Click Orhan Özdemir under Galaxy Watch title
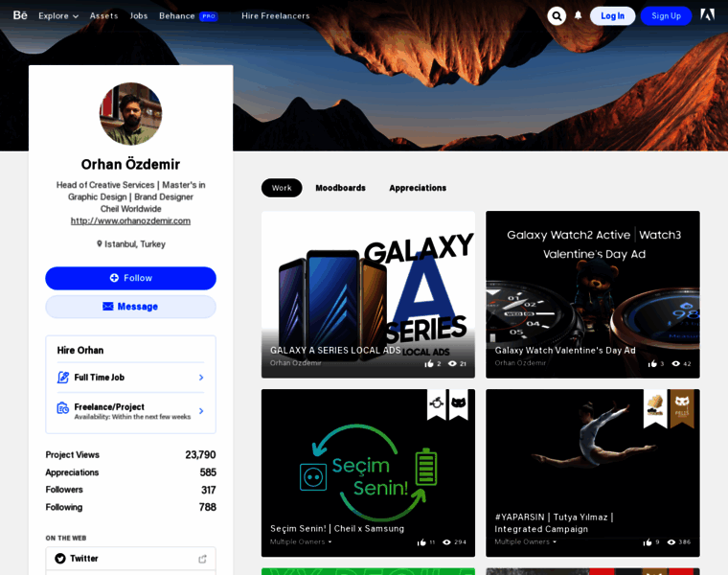 520,363
